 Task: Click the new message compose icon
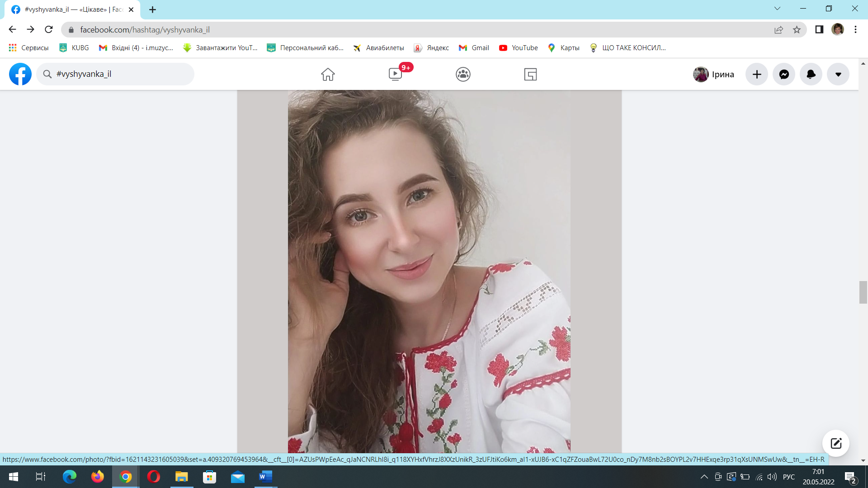coord(835,443)
